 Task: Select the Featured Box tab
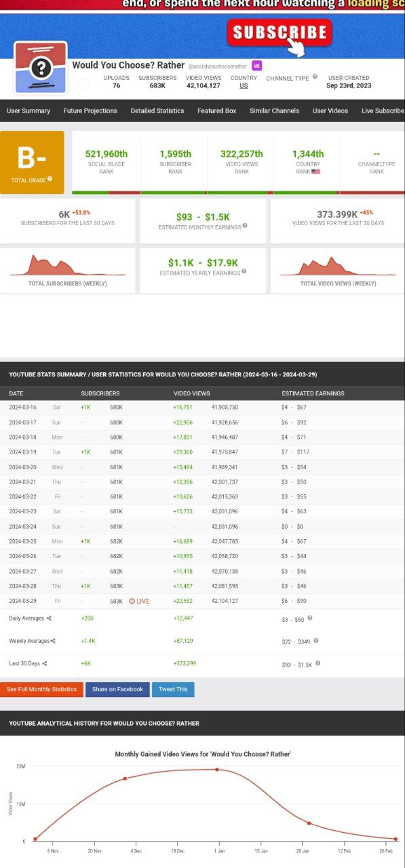217,111
